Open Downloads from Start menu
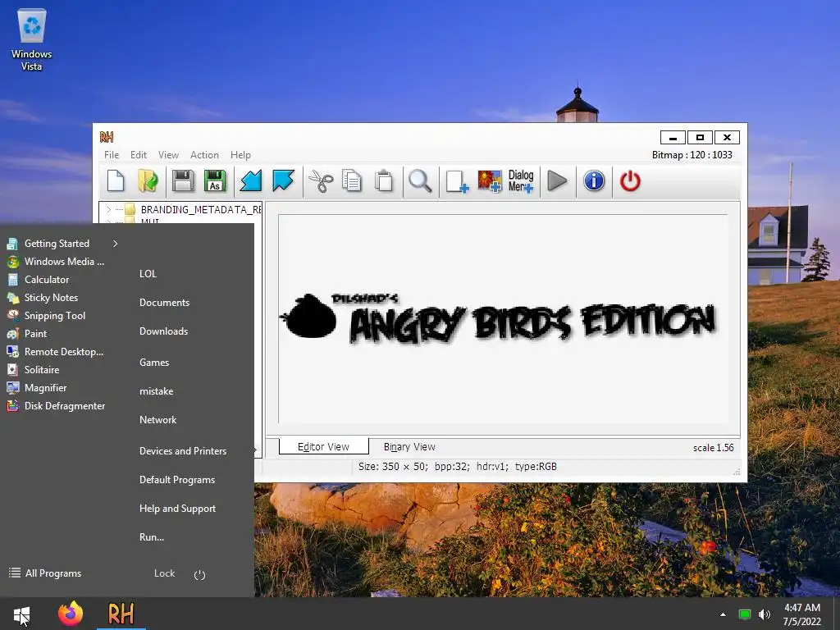The width and height of the screenshot is (840, 630). (163, 331)
